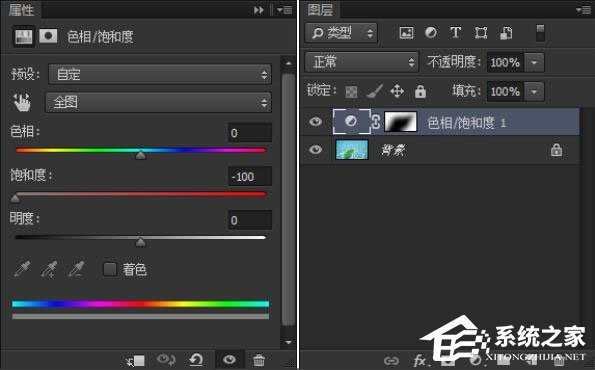
Task: Hide the Hue/Saturation 1 layer
Action: (315, 122)
